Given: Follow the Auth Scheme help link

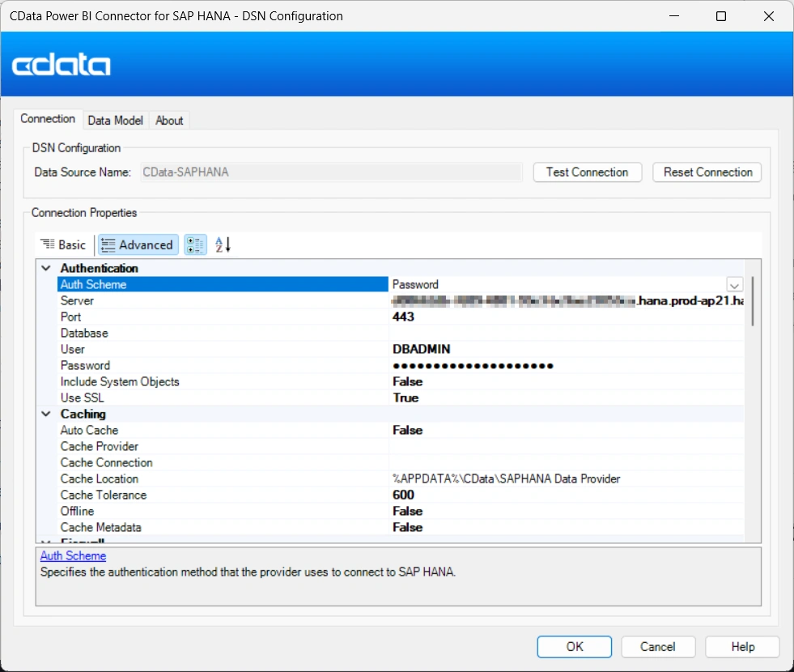Looking at the screenshot, I should (74, 556).
